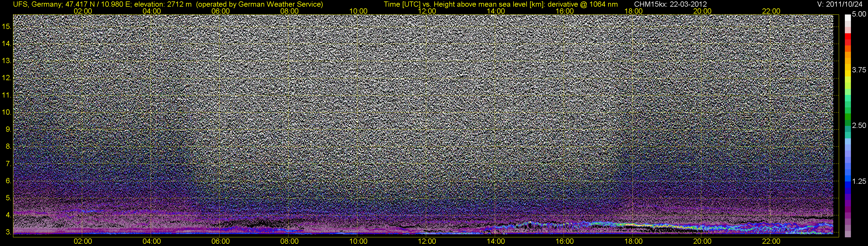Click the '06:00' label on the top time axis
Viewport: 868px width, 246px height.
(x=221, y=11)
